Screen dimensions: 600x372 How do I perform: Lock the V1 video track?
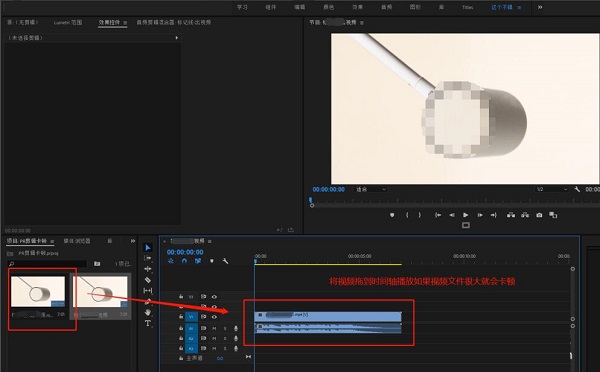tap(181, 317)
